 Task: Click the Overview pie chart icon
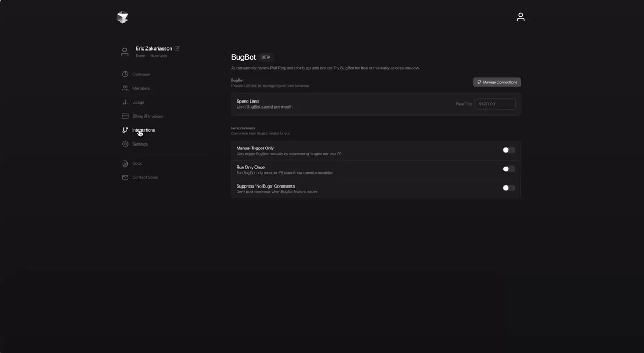click(125, 74)
